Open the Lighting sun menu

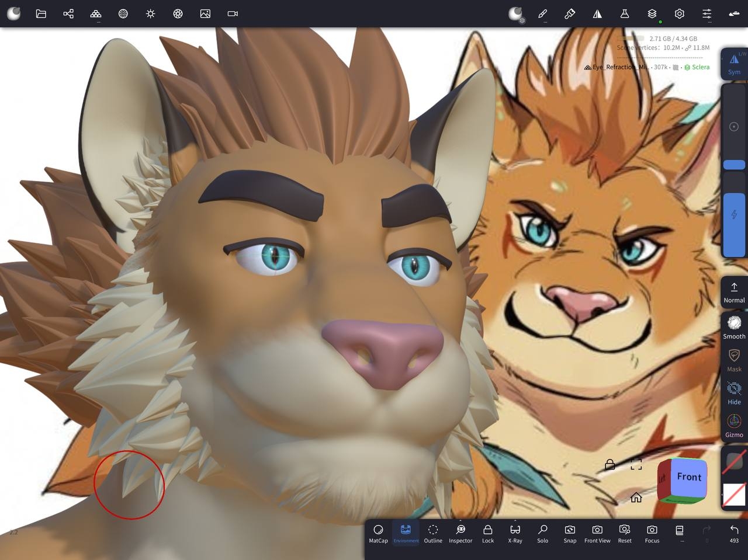click(151, 13)
